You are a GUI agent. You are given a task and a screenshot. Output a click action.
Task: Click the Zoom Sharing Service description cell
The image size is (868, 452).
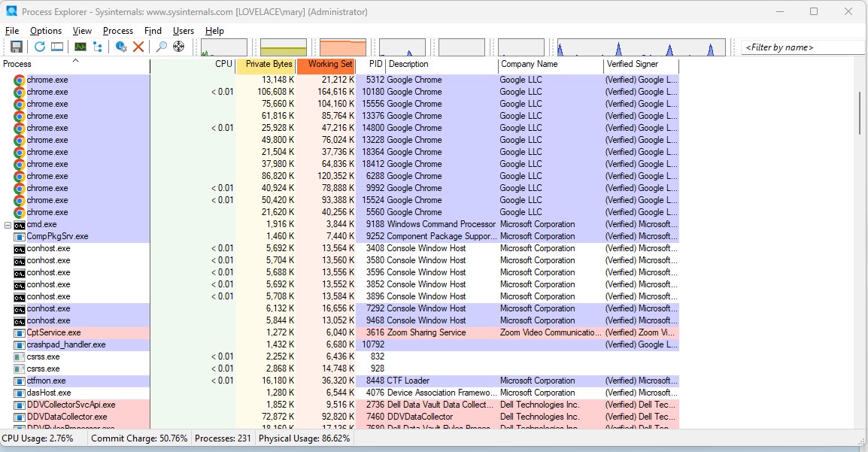(x=426, y=333)
